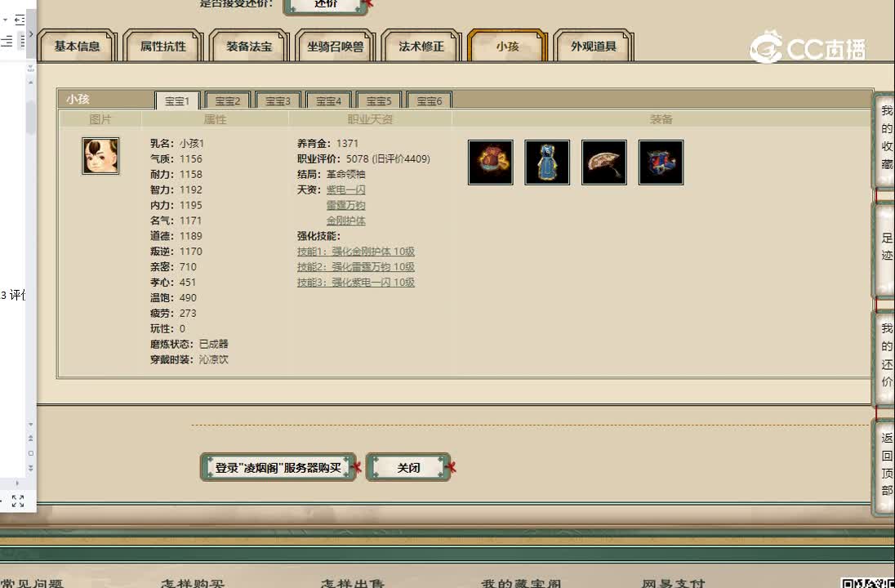Click the 亲密: 710 attribute row
This screenshot has height=588, width=895.
coord(173,266)
